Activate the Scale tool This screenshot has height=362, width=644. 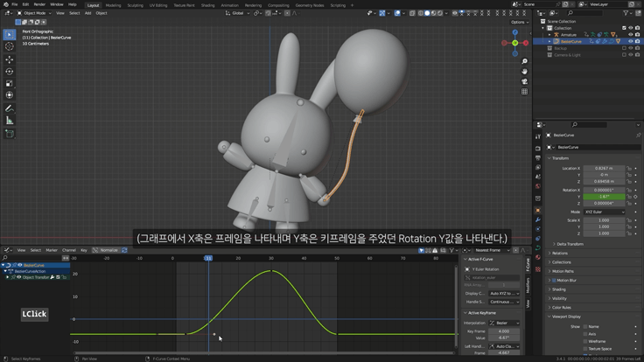pyautogui.click(x=9, y=83)
